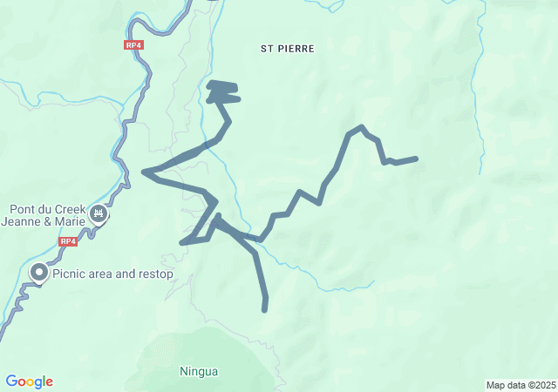558x392 pixels.
Task: Click the blue stream at the map's far east
Action: tap(477, 89)
